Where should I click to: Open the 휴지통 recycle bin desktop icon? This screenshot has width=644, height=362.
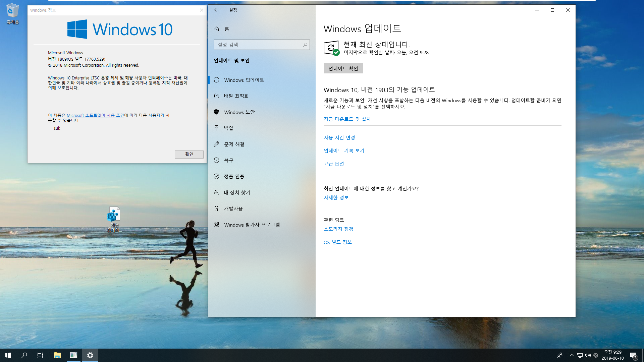click(12, 14)
